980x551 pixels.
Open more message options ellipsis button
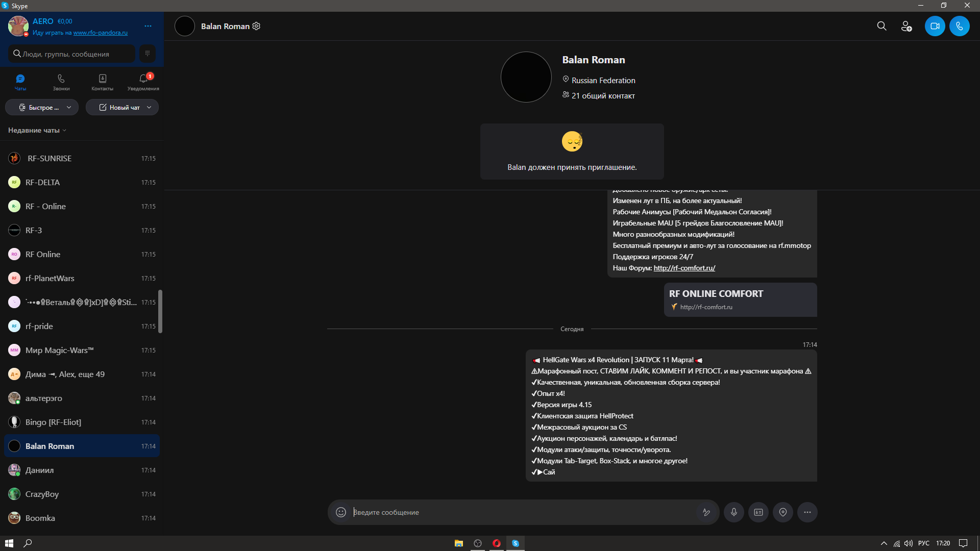coord(807,512)
